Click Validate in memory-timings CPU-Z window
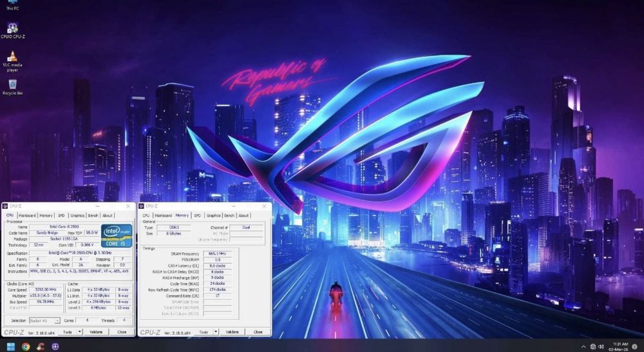Screen dimensions: 644x352 coord(232,332)
